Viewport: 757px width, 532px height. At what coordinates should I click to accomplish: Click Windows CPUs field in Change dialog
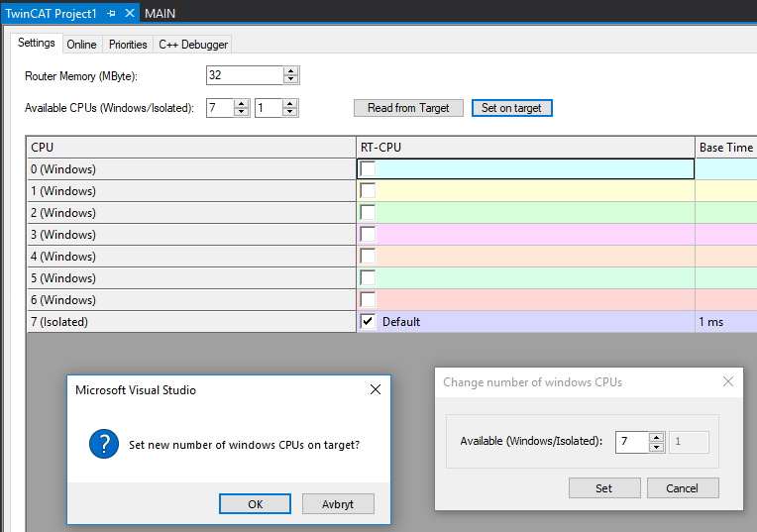[x=632, y=442]
